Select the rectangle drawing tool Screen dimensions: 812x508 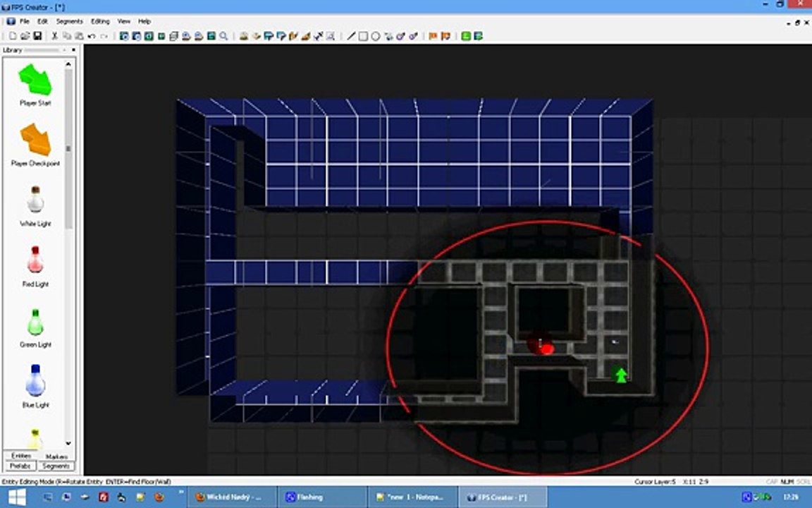(363, 36)
